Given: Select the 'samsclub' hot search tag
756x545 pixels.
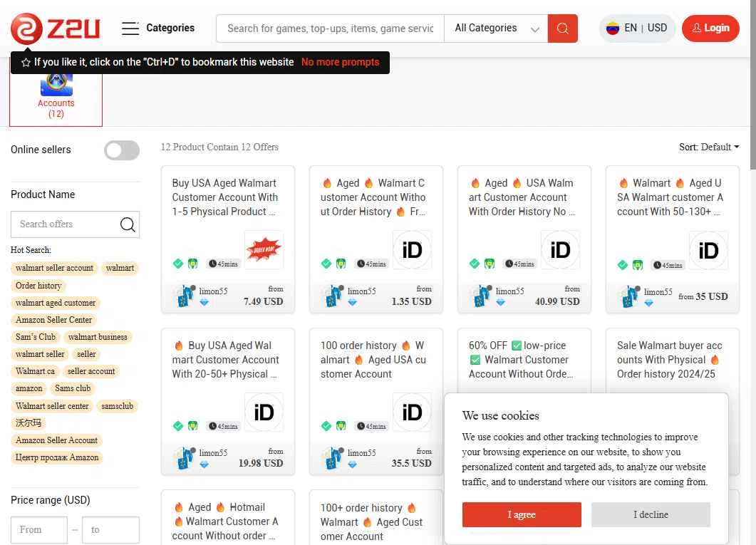Looking at the screenshot, I should pyautogui.click(x=117, y=406).
